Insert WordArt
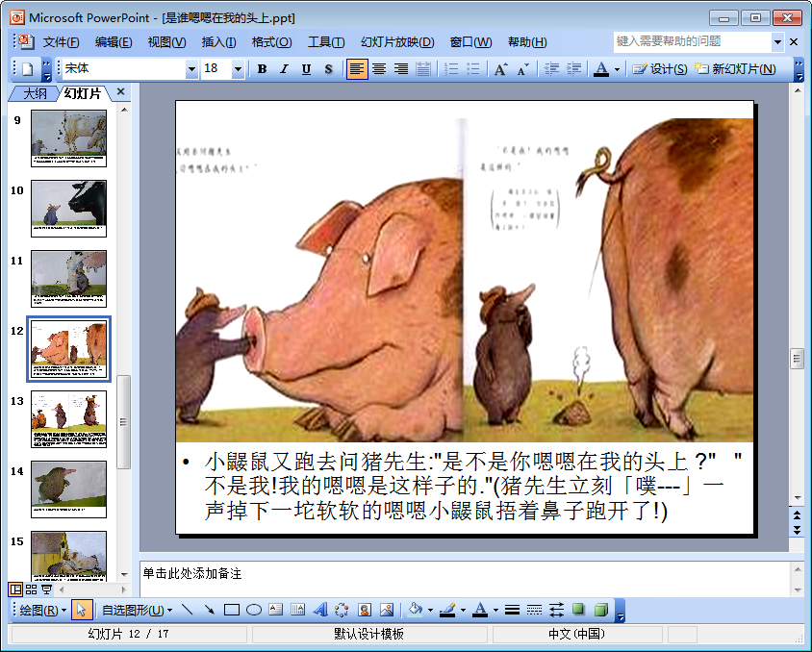 (320, 610)
